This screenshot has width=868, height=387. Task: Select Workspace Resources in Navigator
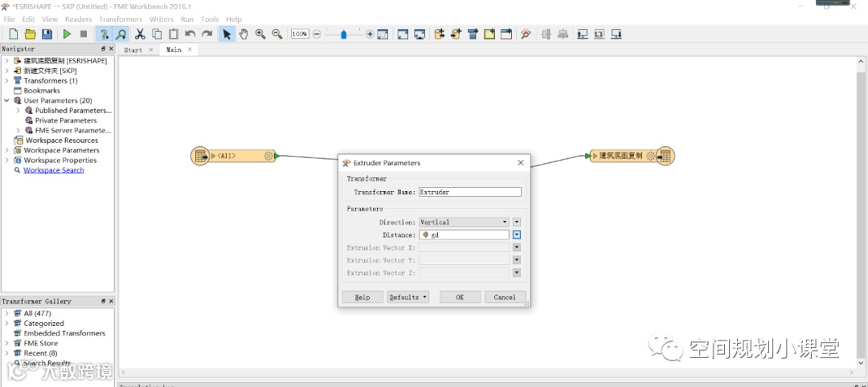(61, 141)
